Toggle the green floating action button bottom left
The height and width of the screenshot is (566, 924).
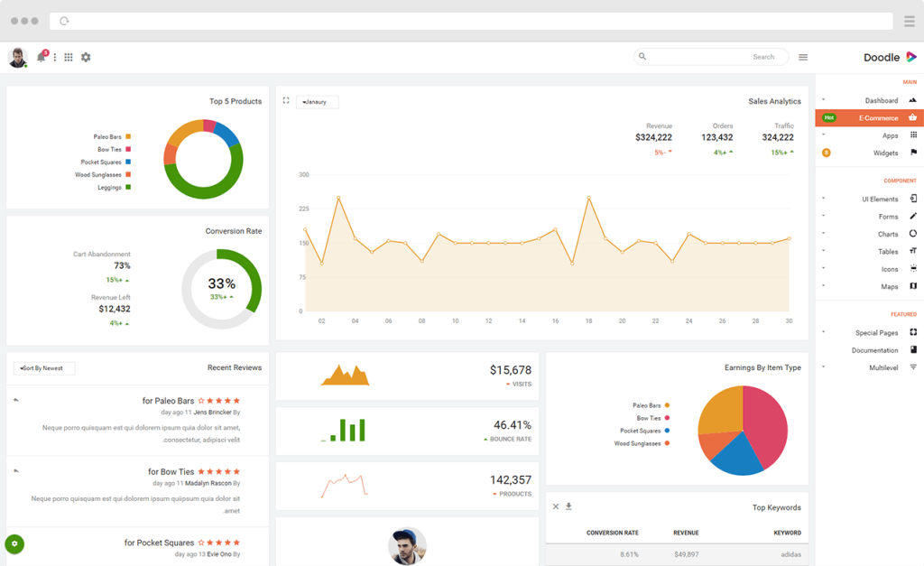(15, 544)
